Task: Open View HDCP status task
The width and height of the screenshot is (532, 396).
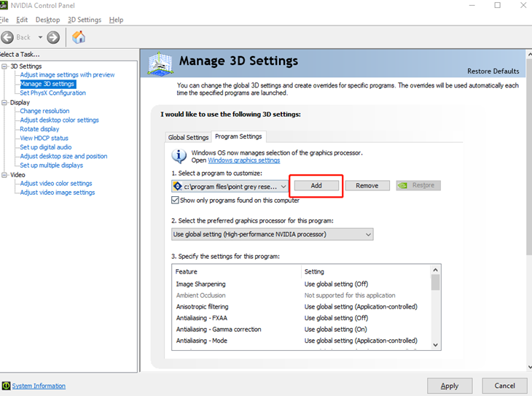Action: 44,138
